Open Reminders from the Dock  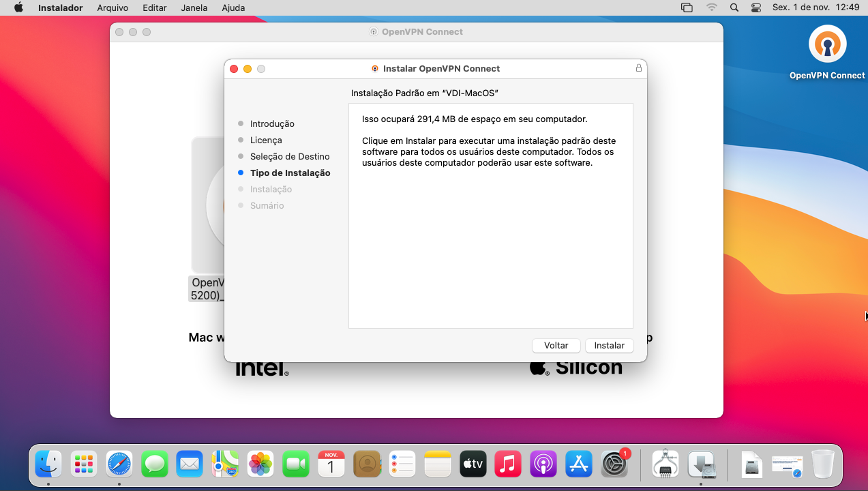(402, 464)
